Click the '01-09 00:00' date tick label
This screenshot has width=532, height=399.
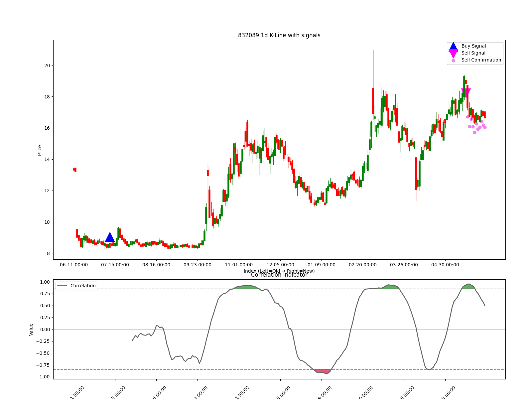pos(322,265)
